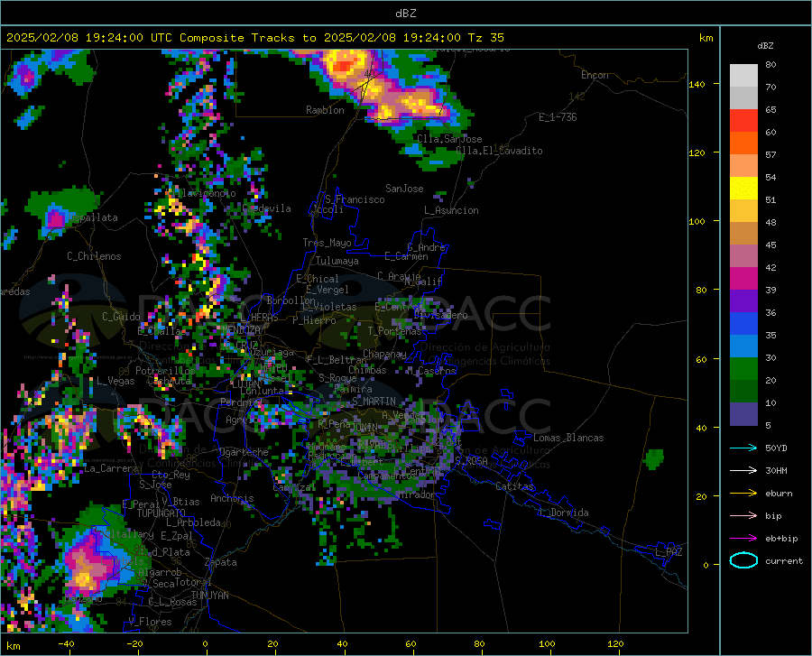Pick the bright yellow 54 dBZ legend swatch

pyautogui.click(x=743, y=189)
